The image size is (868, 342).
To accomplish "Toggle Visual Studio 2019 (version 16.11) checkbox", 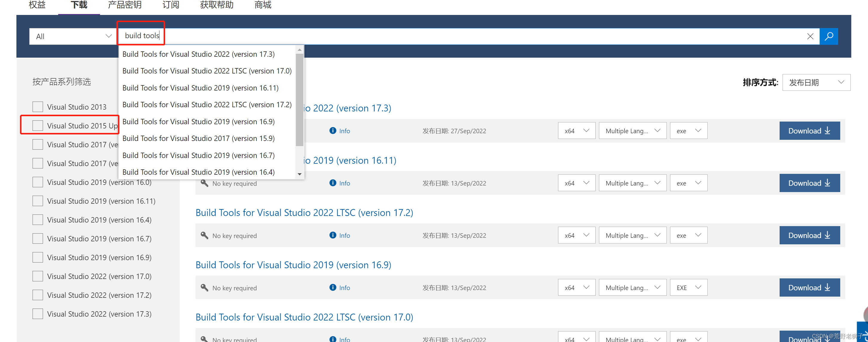I will pyautogui.click(x=38, y=201).
